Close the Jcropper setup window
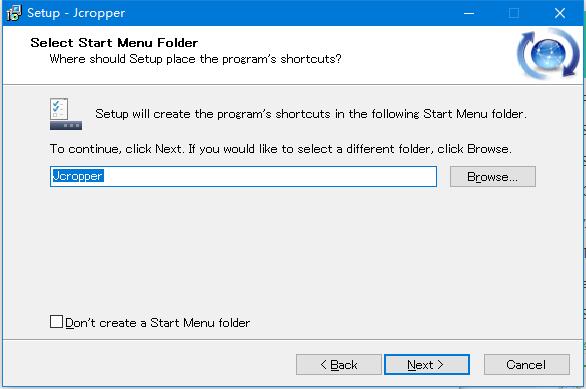The image size is (586, 389). 559,13
